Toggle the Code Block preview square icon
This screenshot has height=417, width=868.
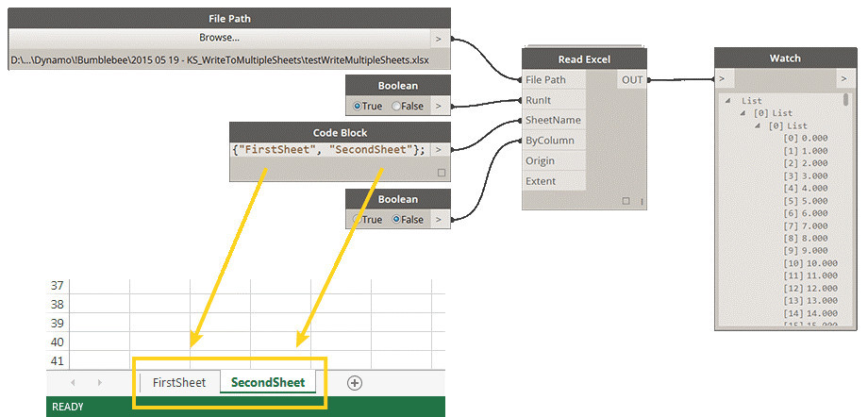click(x=442, y=173)
